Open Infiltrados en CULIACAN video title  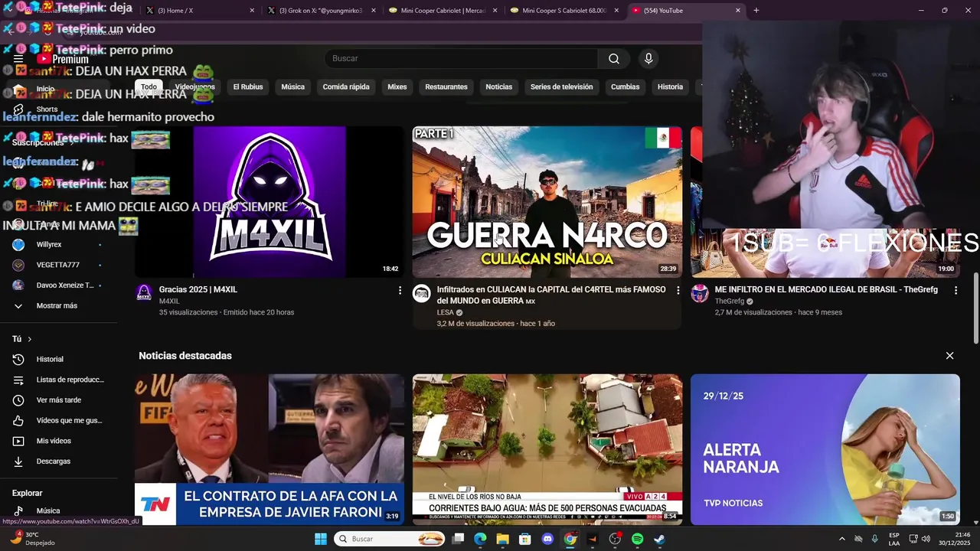551,295
